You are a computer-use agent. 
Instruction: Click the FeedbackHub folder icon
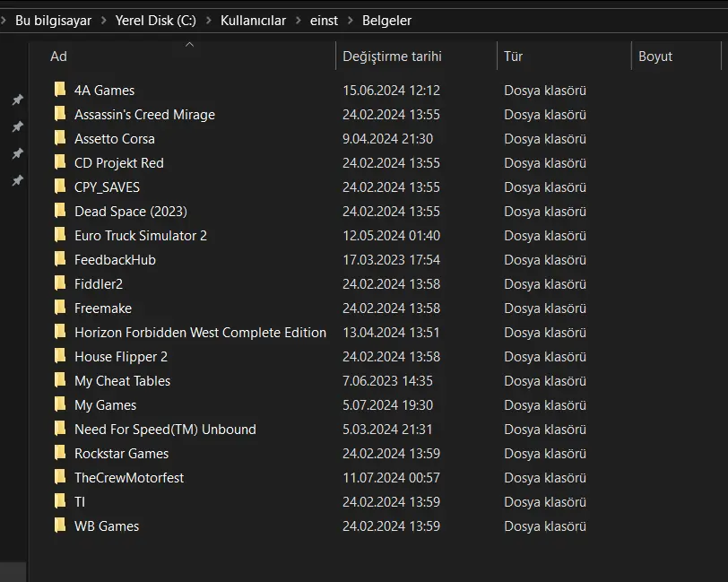60,259
